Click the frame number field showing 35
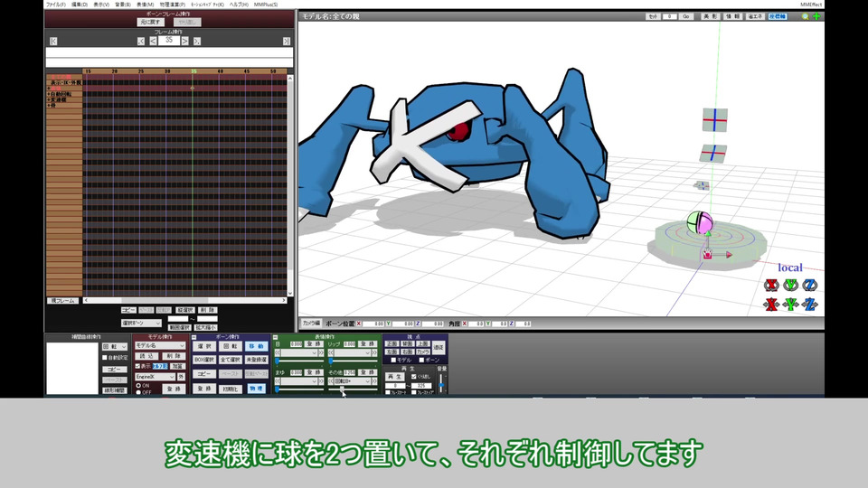 pyautogui.click(x=169, y=41)
